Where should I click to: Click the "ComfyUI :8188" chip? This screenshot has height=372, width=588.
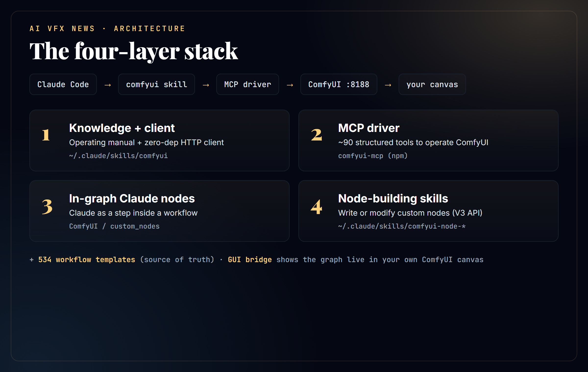(x=339, y=84)
